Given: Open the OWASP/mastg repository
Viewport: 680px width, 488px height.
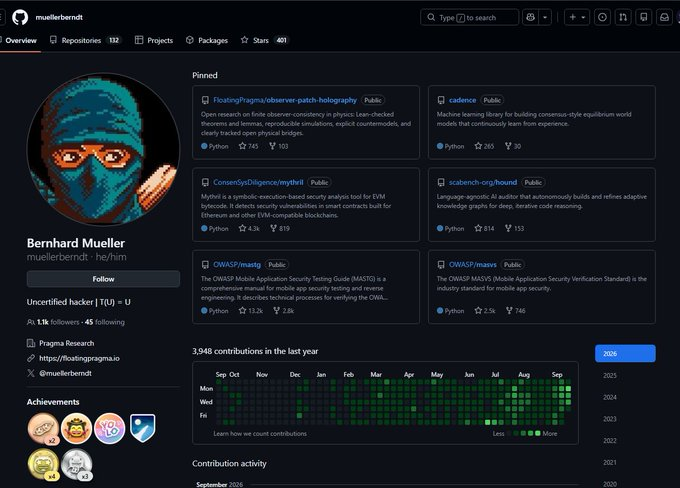Looking at the screenshot, I should (237, 265).
